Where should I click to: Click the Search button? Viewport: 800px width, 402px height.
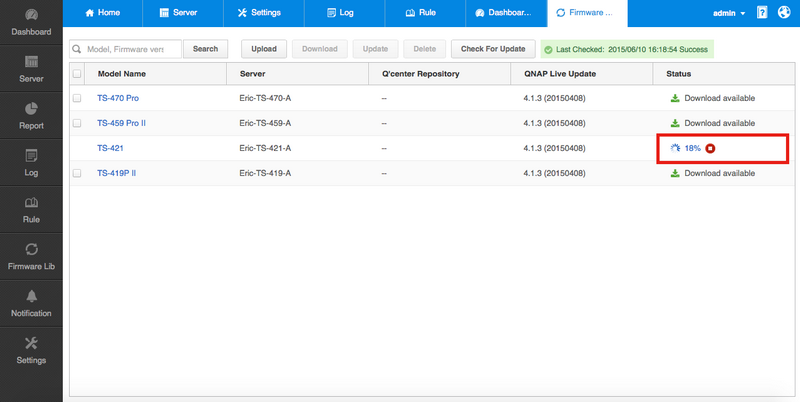click(x=206, y=49)
